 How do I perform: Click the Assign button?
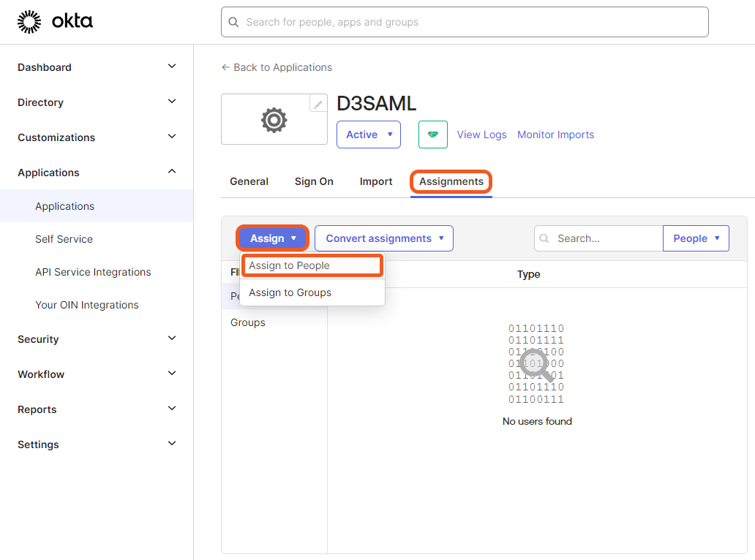pos(273,238)
